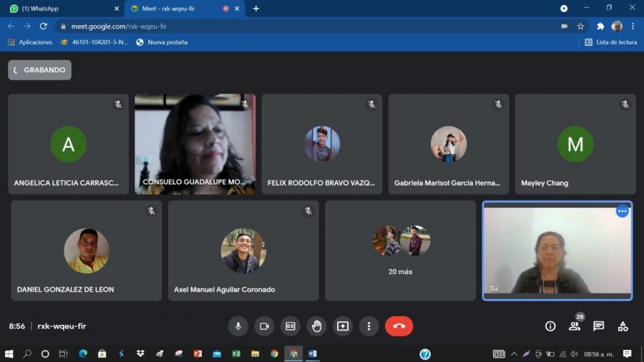Screen dimensions: 644x362
Task: Open Excel from the taskbar
Action: [x=235, y=354]
